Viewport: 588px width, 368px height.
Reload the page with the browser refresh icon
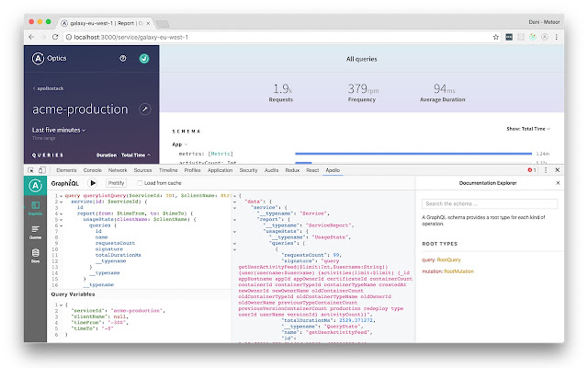[x=55, y=37]
